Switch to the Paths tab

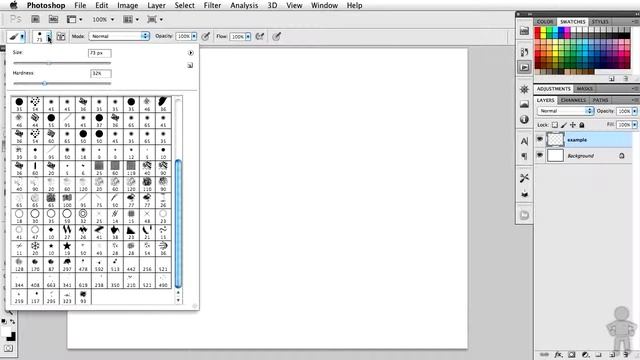tap(600, 100)
